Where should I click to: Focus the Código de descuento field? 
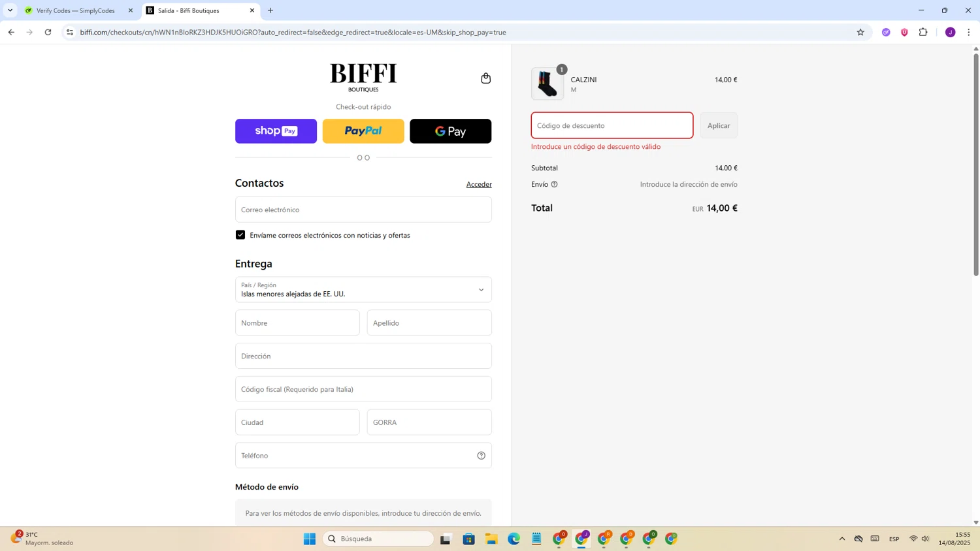(612, 125)
